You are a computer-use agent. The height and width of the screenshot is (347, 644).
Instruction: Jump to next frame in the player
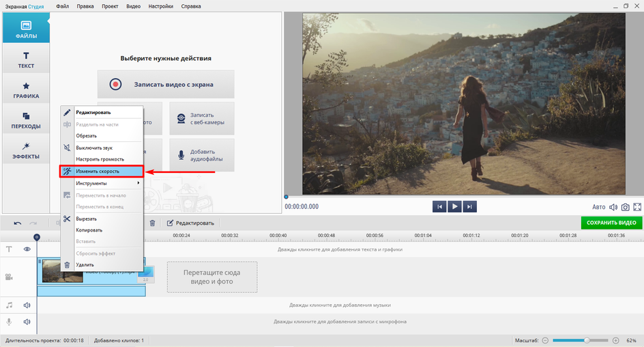[469, 206]
